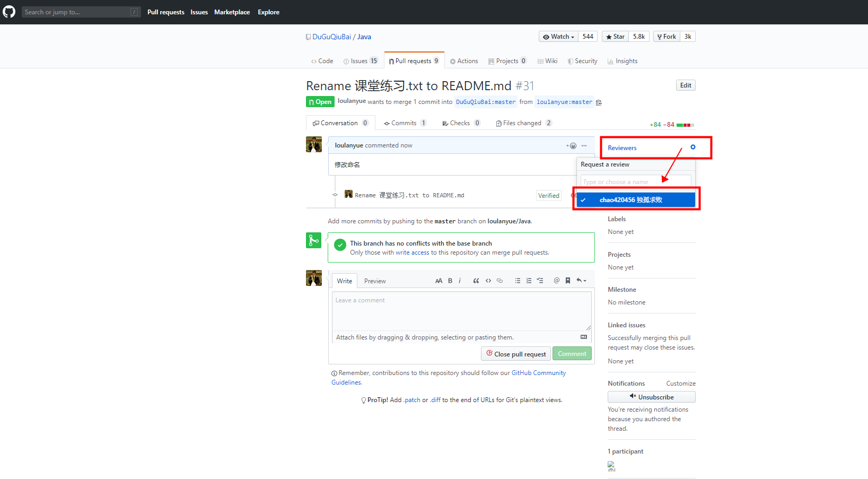Screen dimensions: 868x479
Task: Insert code markup in the comment
Action: pyautogui.click(x=488, y=281)
